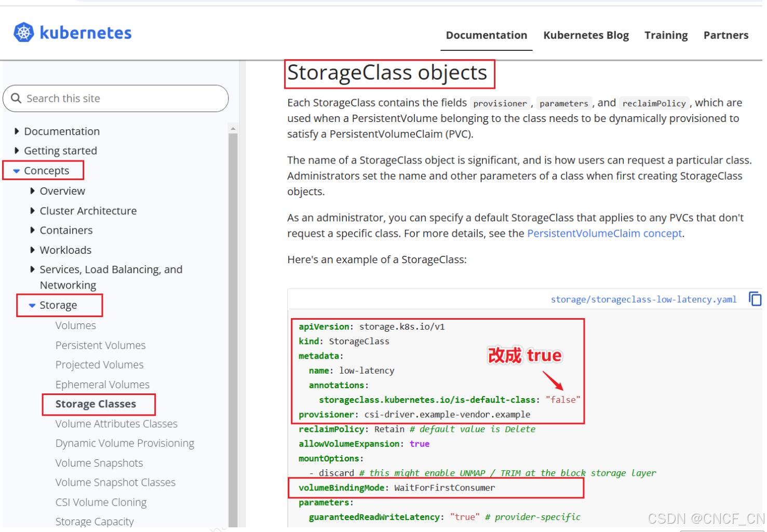
Task: Collapse the Storage section arrow
Action: (32, 305)
